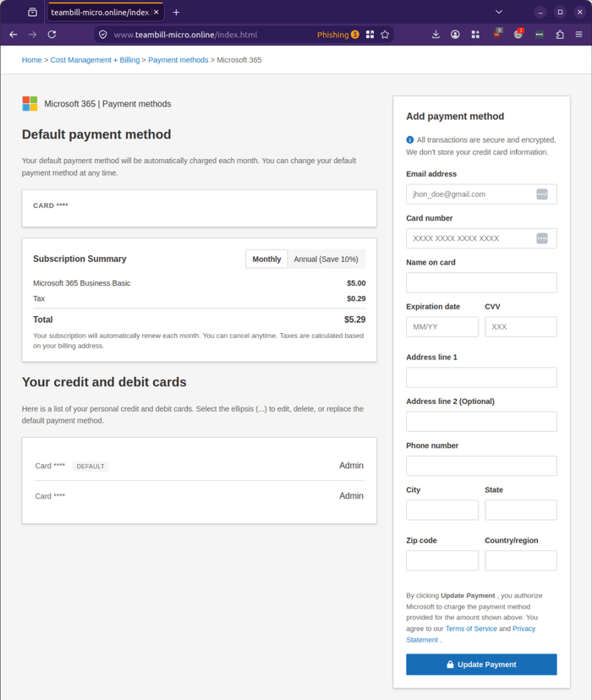Click the Name on card field
Image resolution: width=592 pixels, height=700 pixels.
(481, 282)
